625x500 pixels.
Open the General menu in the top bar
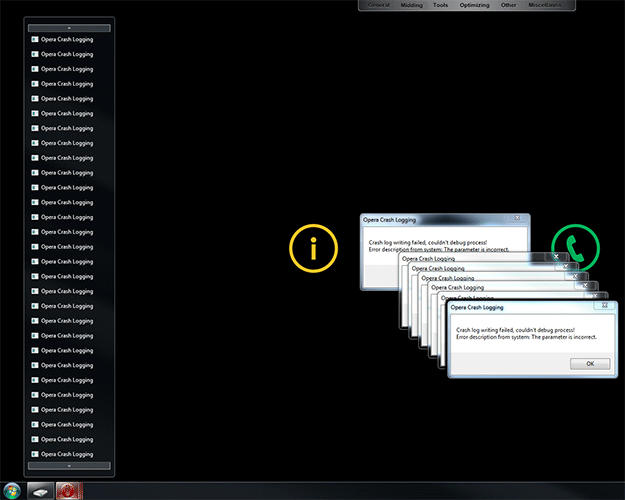pos(378,6)
